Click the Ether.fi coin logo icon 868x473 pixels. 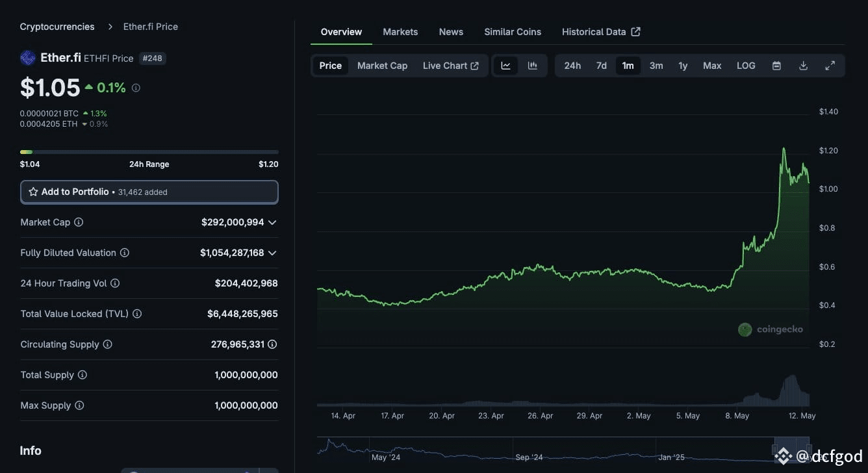(28, 58)
